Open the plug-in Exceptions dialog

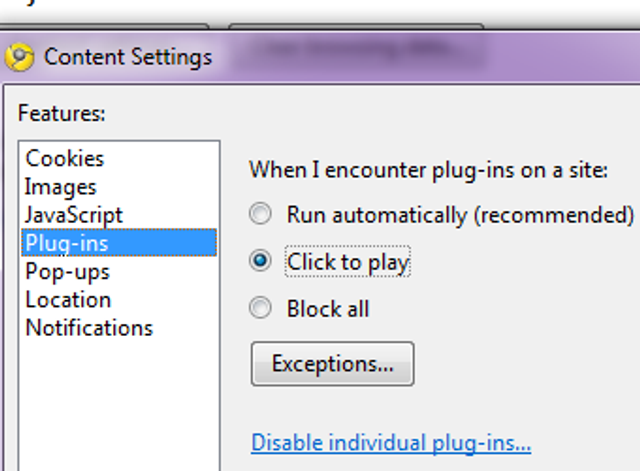333,364
